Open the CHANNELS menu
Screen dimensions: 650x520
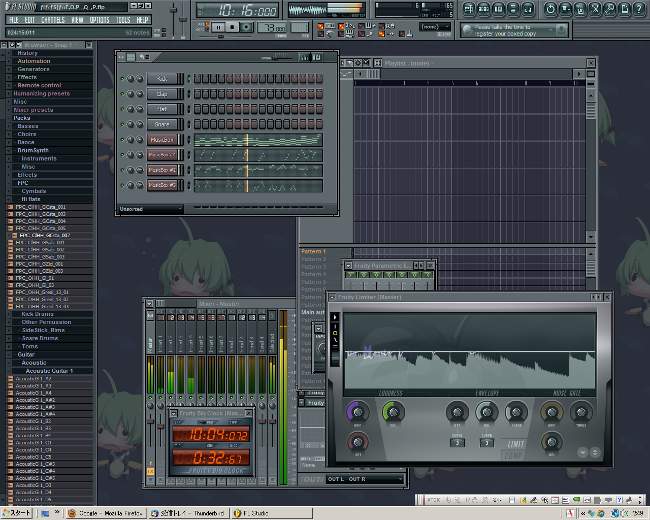tap(53, 20)
